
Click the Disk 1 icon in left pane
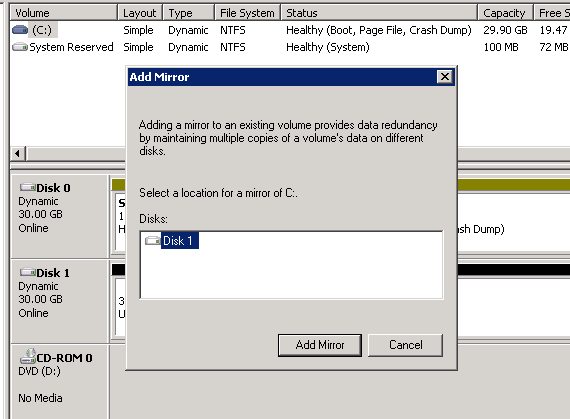tap(28, 272)
